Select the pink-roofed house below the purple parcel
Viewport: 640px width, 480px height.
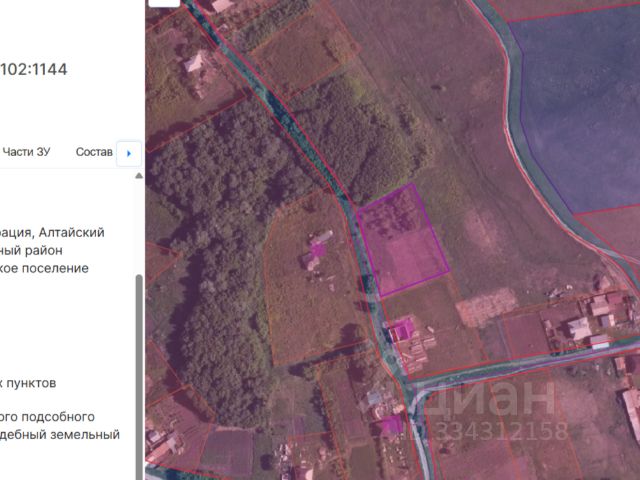point(402,329)
